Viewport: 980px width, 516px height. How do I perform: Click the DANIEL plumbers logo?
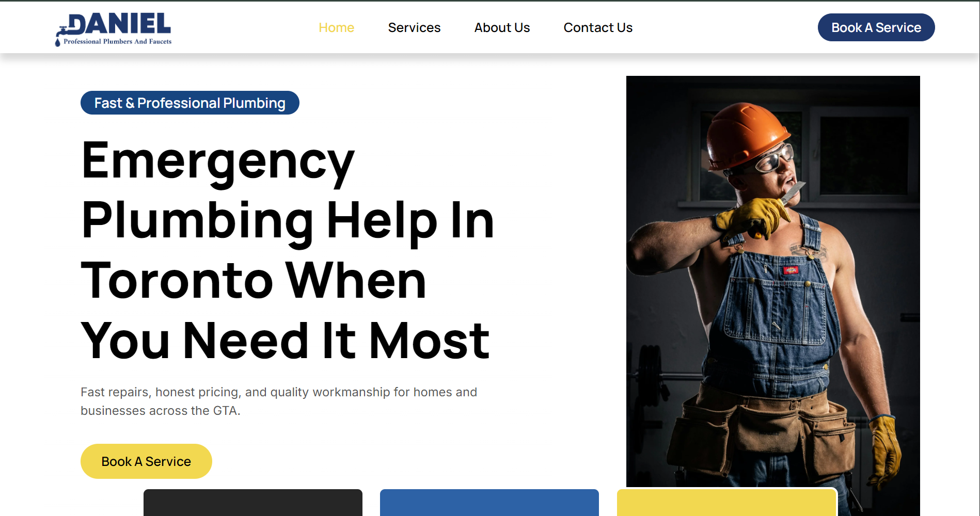click(114, 29)
